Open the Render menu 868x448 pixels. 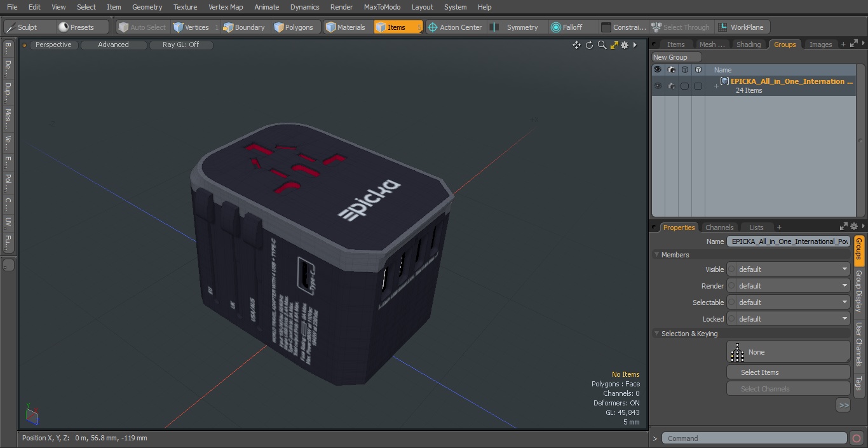341,7
